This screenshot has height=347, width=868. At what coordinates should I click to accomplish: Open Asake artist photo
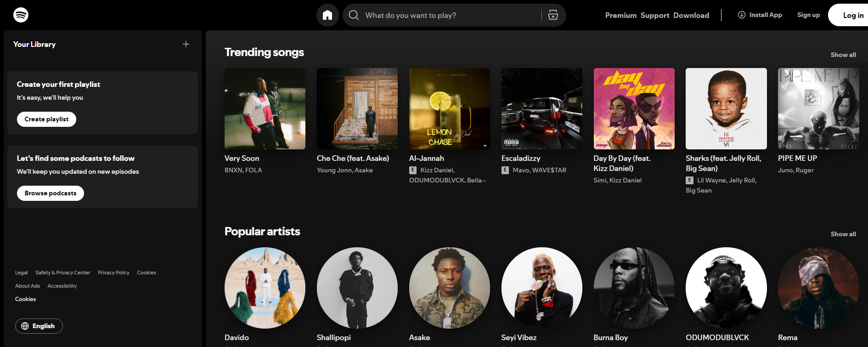(x=450, y=288)
